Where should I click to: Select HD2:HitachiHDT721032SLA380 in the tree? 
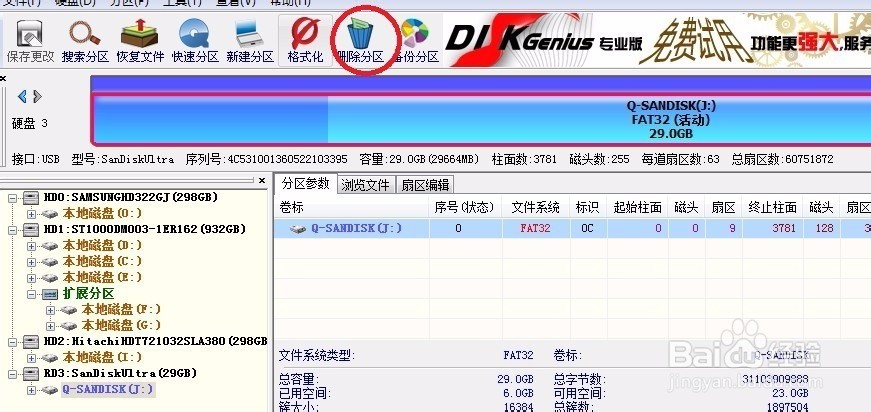[x=156, y=341]
